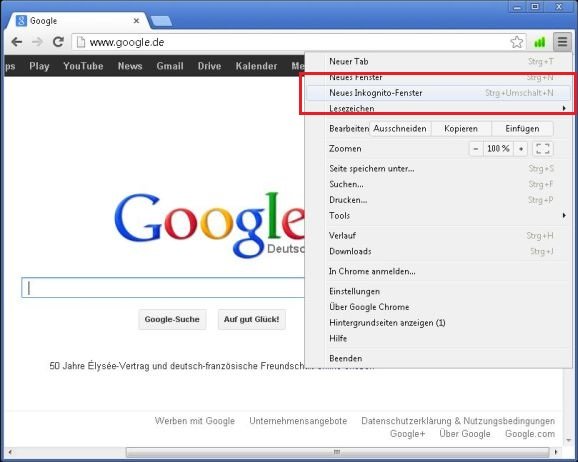This screenshot has width=578, height=462.
Task: Click the Auf gut Glück! button
Action: coord(252,319)
